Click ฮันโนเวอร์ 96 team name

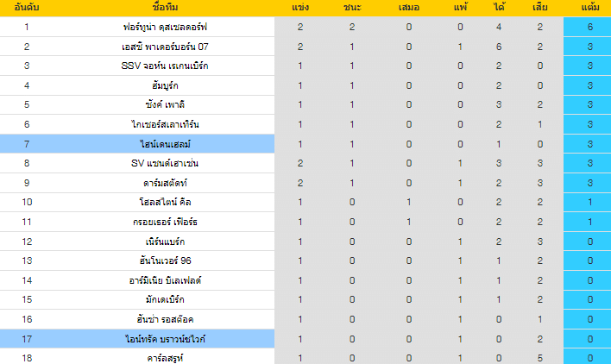point(165,260)
